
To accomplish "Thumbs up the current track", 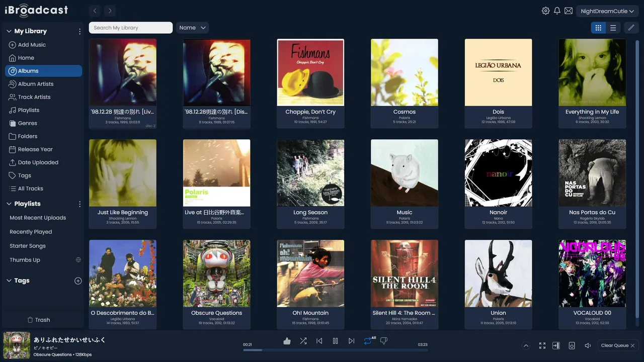I will tap(287, 341).
